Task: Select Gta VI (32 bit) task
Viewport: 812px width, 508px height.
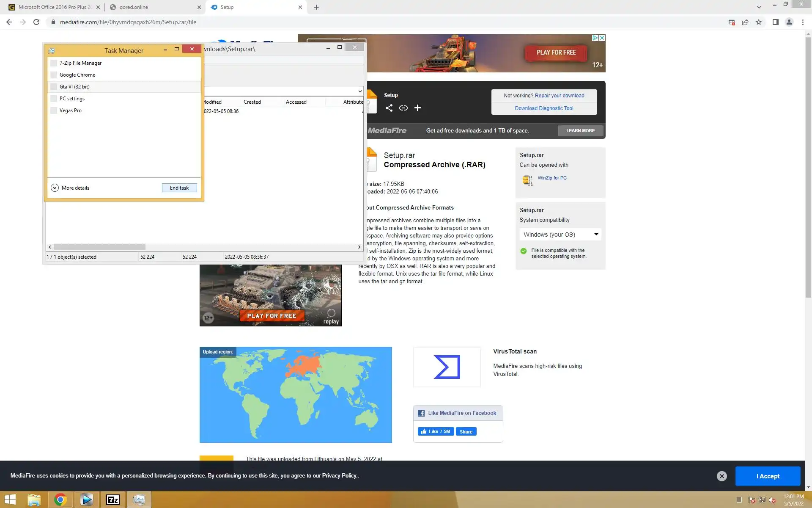Action: pos(74,87)
